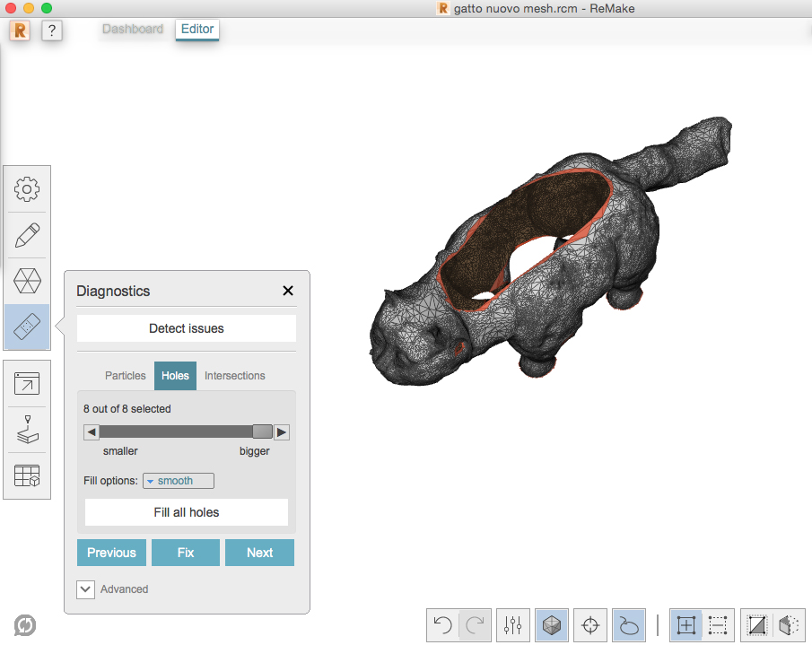The width and height of the screenshot is (812, 645).
Task: Click the '8 out of 8 selected' text
Action: coord(127,409)
